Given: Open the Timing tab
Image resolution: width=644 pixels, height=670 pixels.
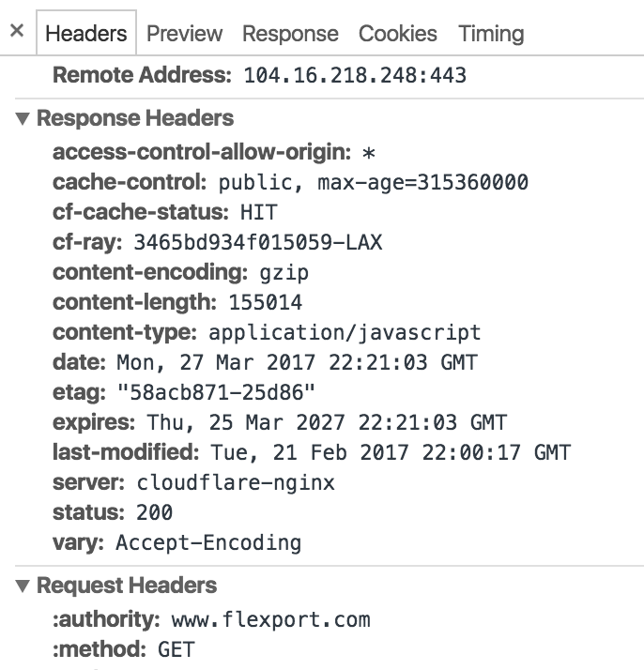Looking at the screenshot, I should coord(491,34).
